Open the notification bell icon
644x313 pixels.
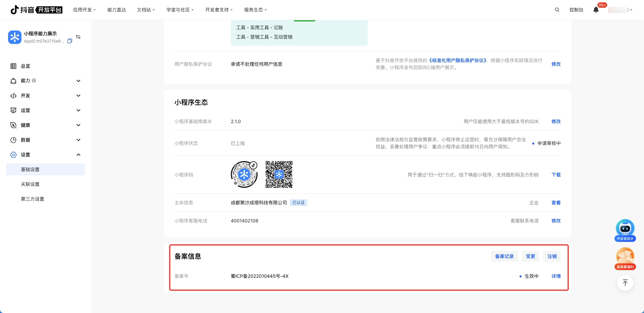click(596, 10)
